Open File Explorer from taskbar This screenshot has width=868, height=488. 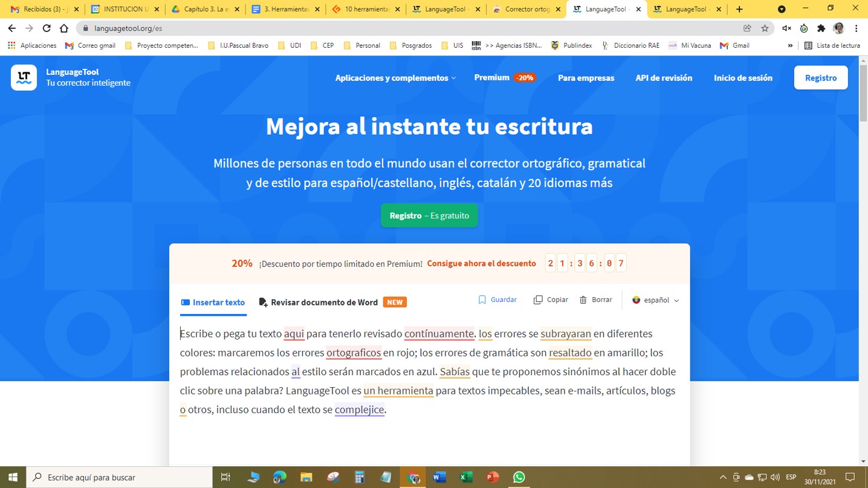coord(306,477)
